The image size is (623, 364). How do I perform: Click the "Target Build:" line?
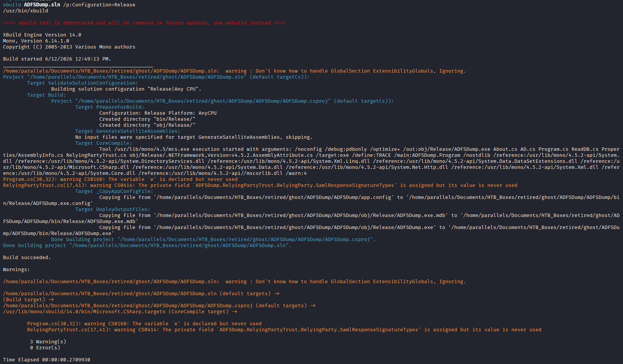(47, 95)
